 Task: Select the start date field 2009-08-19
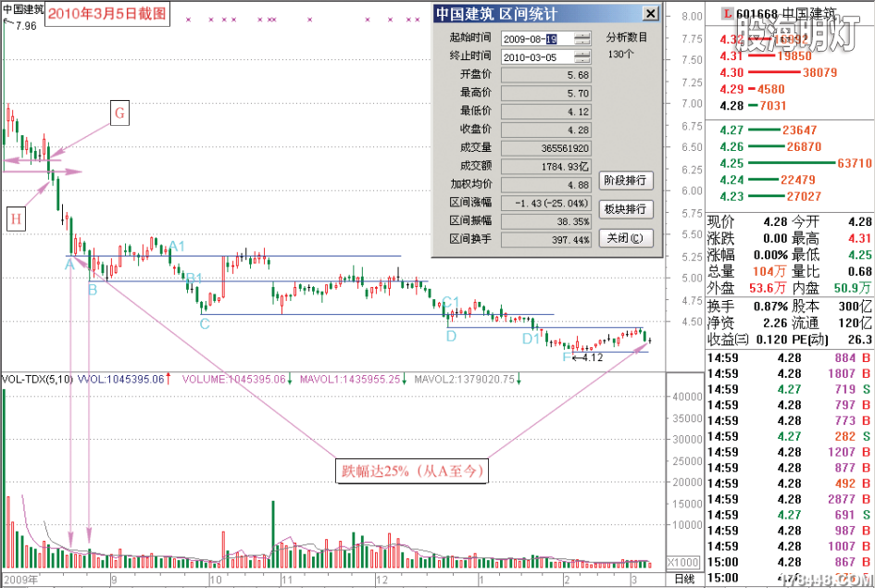529,39
